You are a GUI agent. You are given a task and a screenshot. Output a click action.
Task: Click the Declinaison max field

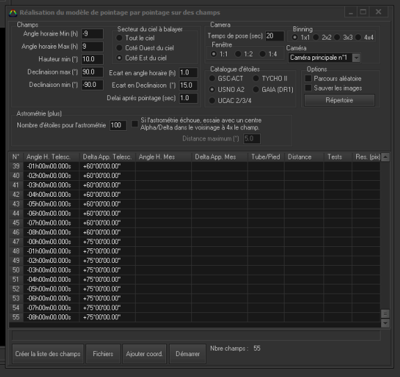coord(92,72)
